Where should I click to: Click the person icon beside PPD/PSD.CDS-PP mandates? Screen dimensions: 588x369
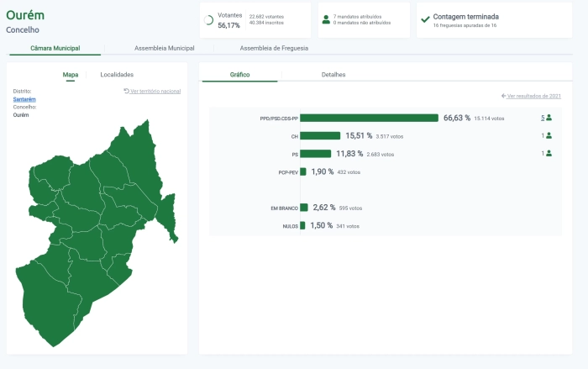[x=549, y=118]
